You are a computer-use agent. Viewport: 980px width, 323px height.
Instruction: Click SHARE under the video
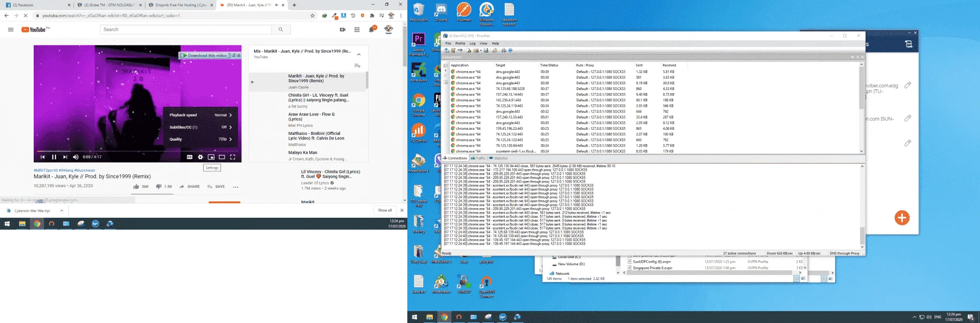coord(189,187)
